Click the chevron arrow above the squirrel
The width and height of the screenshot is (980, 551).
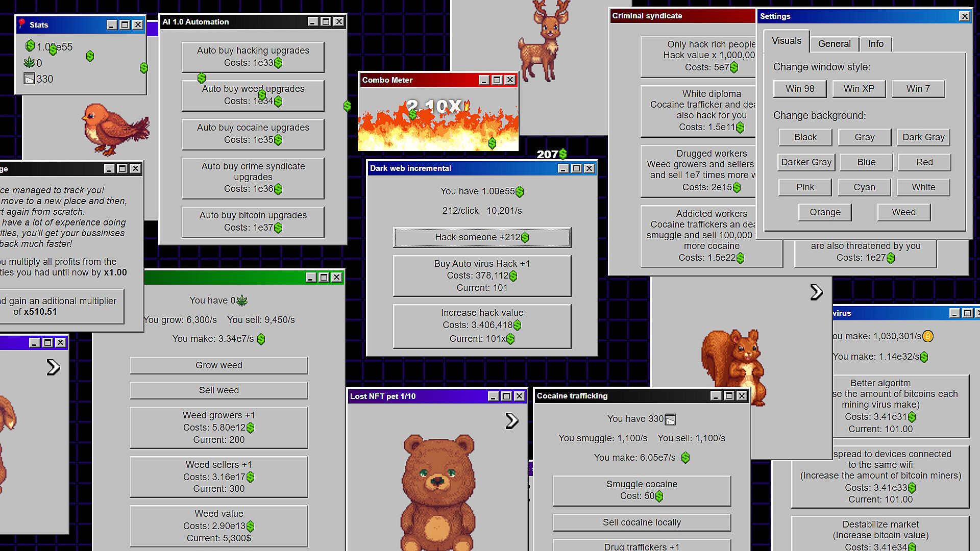pyautogui.click(x=816, y=292)
